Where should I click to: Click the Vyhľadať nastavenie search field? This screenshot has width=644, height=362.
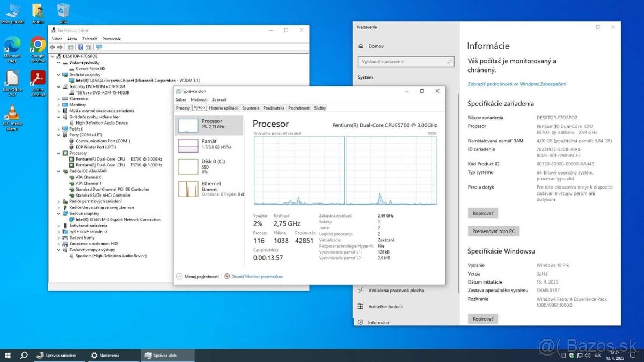click(x=406, y=61)
